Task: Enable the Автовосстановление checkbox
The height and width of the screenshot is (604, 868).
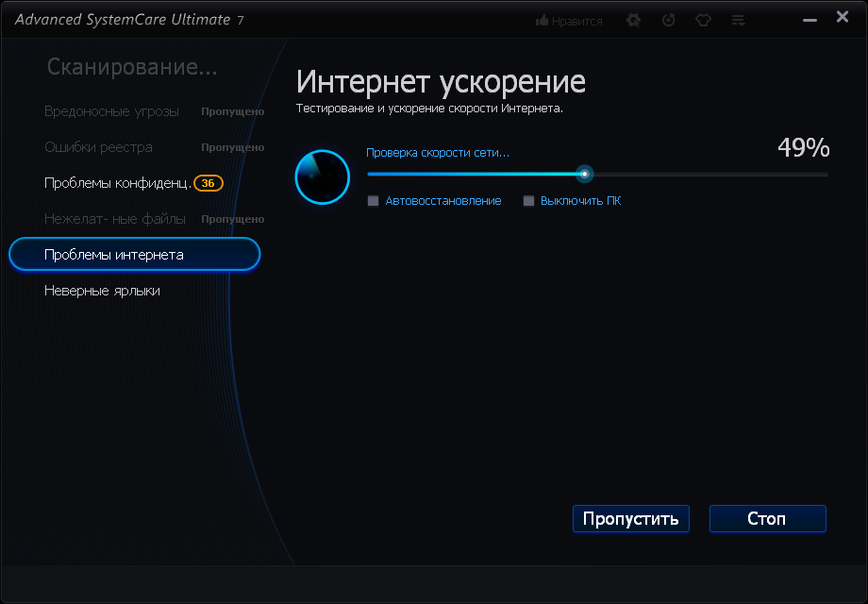Action: (373, 201)
